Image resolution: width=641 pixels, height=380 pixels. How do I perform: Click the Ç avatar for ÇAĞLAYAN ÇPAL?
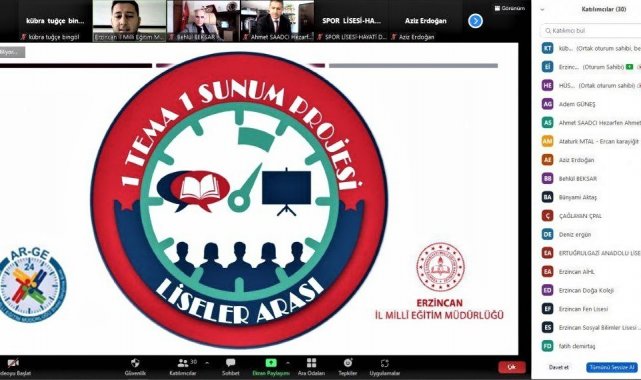pos(547,215)
